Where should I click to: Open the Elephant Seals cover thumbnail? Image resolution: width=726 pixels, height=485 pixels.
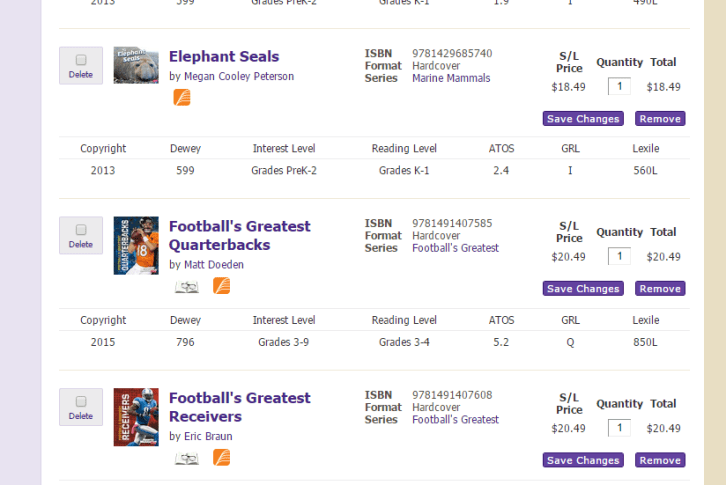tap(136, 65)
